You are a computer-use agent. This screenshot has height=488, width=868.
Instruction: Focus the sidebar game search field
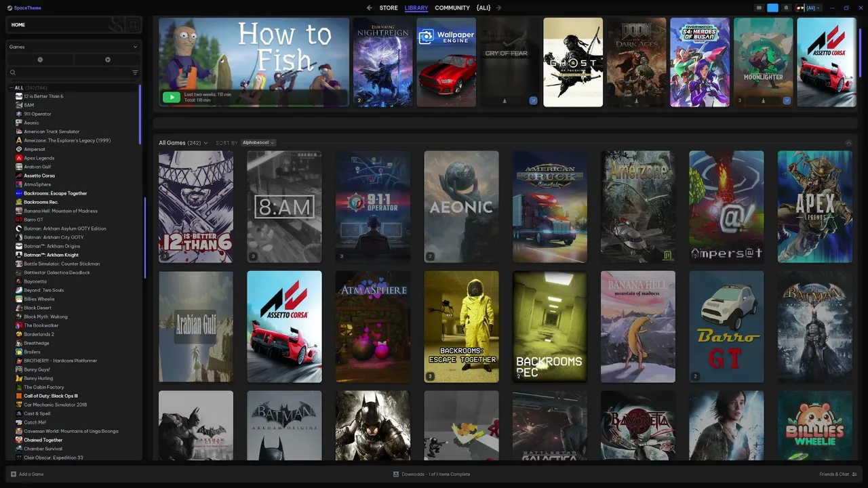coord(73,73)
